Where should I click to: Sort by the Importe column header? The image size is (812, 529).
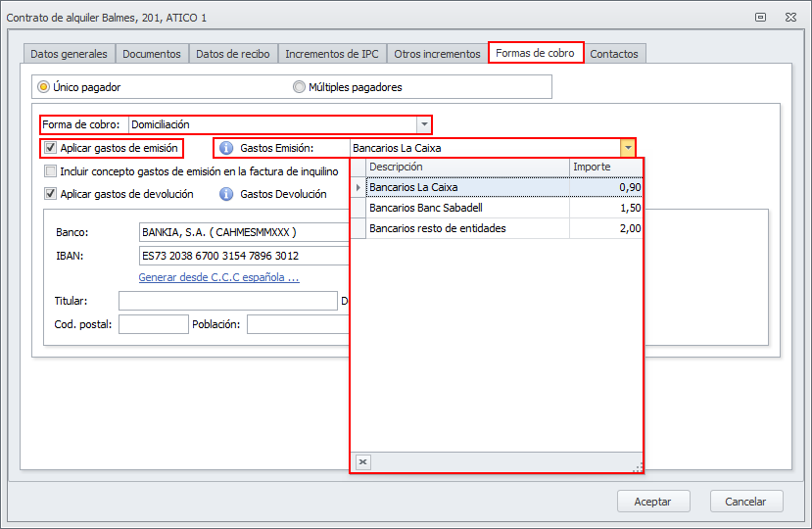tap(605, 167)
